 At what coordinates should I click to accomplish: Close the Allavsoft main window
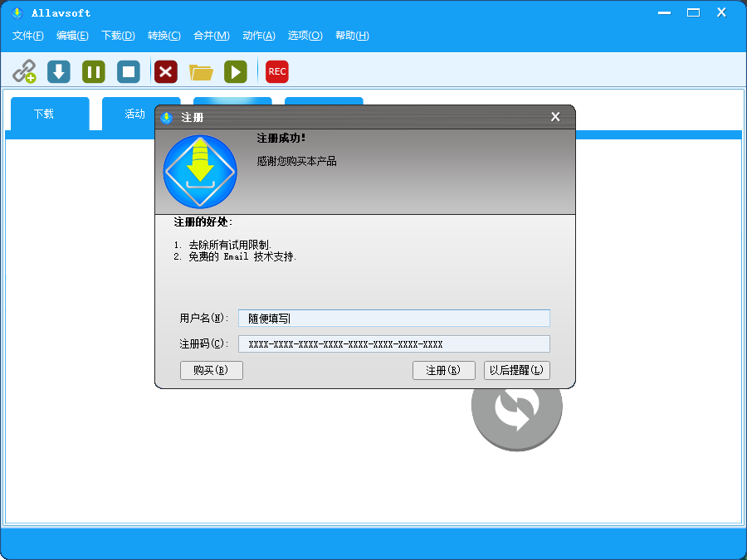pyautogui.click(x=721, y=12)
